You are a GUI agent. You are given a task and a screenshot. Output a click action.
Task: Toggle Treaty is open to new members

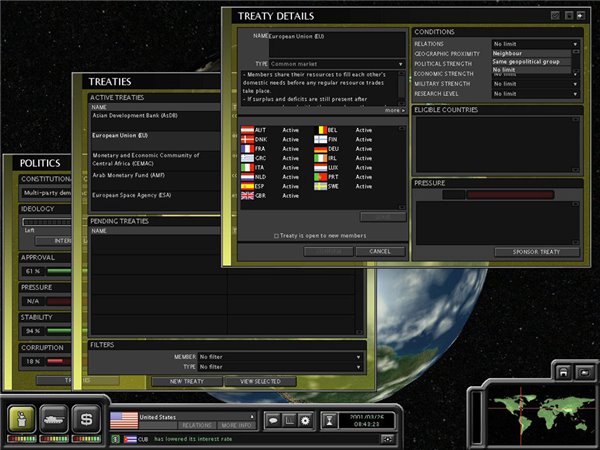[x=276, y=236]
